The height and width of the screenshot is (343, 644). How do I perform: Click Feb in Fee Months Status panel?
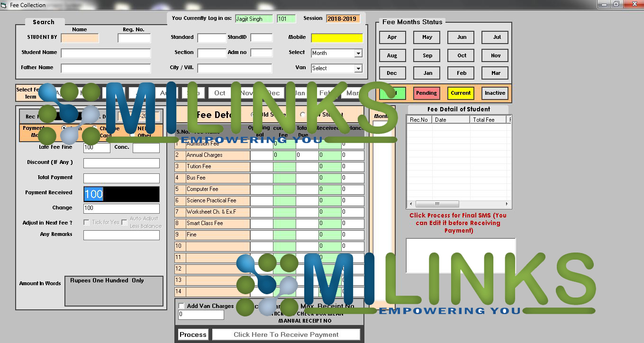(462, 73)
